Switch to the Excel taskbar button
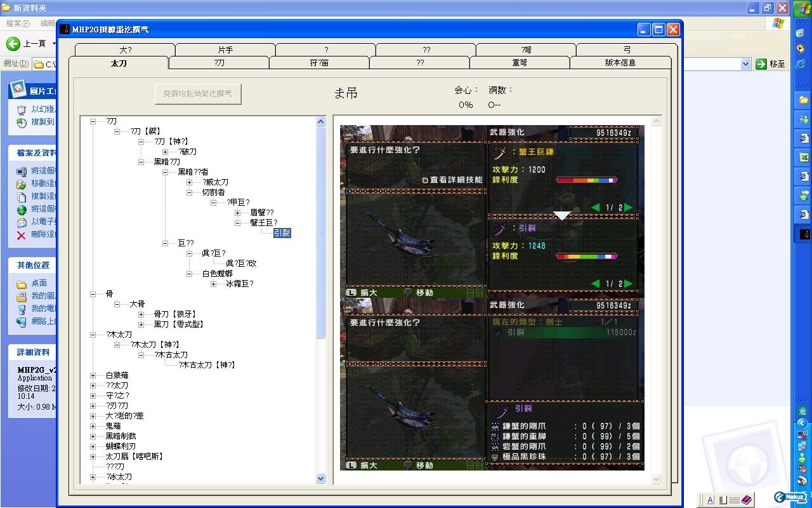The height and width of the screenshot is (508, 812). click(804, 157)
